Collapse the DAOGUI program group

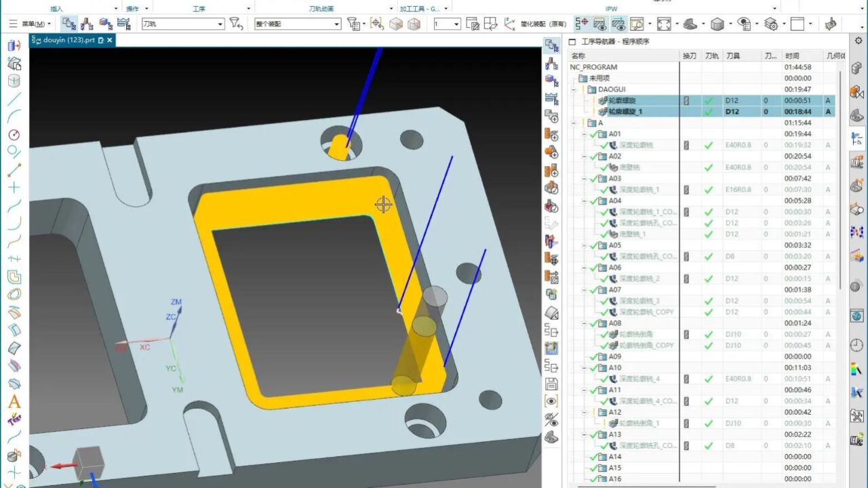pos(574,89)
